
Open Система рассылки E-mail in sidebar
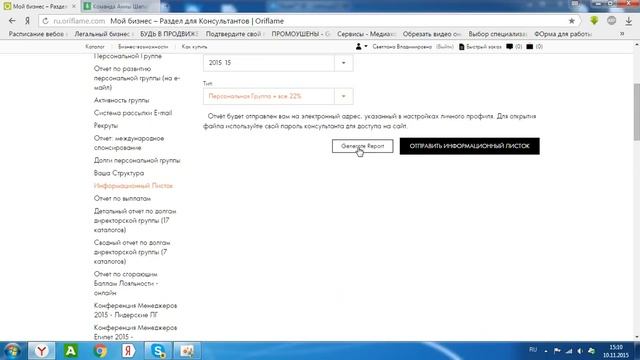[133, 113]
